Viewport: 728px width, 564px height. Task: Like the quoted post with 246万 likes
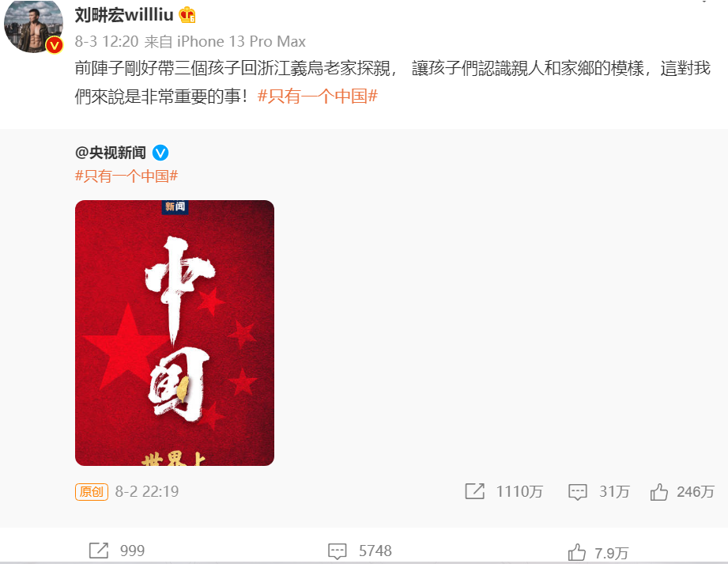pos(658,491)
